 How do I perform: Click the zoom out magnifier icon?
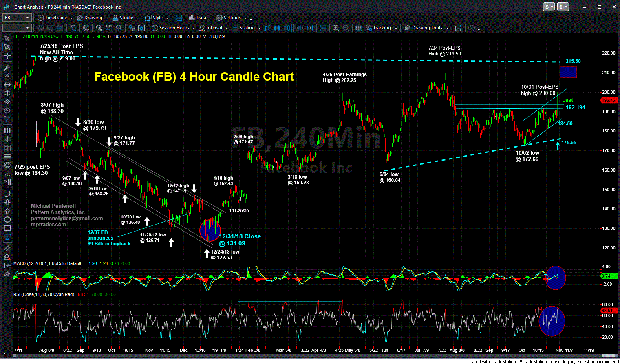[345, 28]
